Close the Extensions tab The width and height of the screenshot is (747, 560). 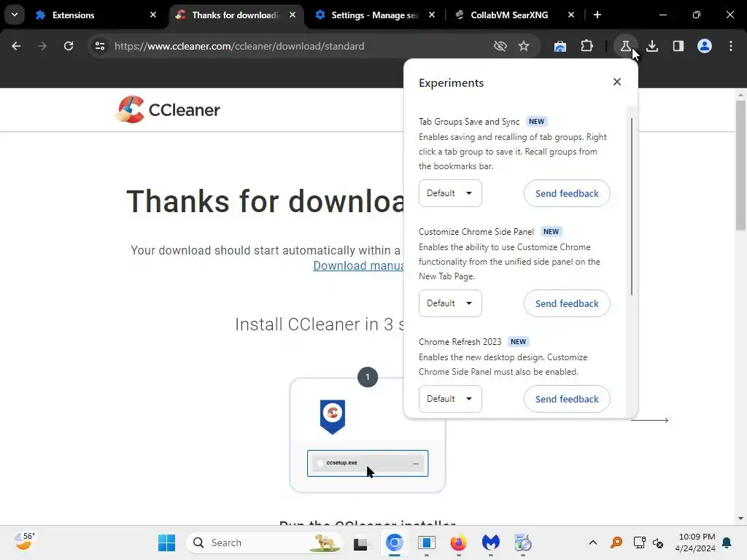tap(153, 15)
